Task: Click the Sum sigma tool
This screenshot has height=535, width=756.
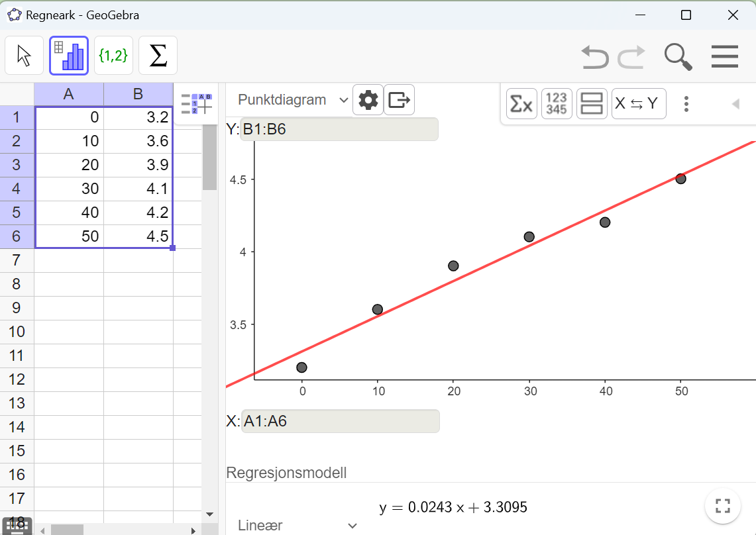Action: tap(158, 56)
